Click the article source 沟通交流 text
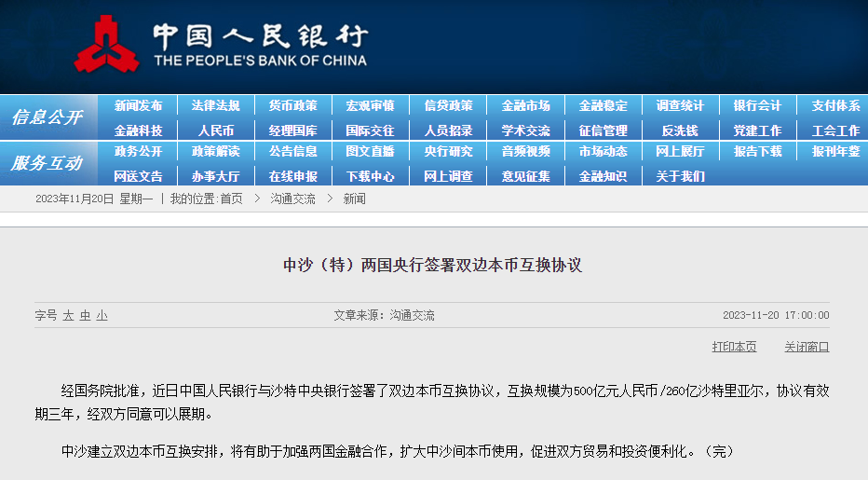Image resolution: width=868 pixels, height=480 pixels. coord(412,315)
